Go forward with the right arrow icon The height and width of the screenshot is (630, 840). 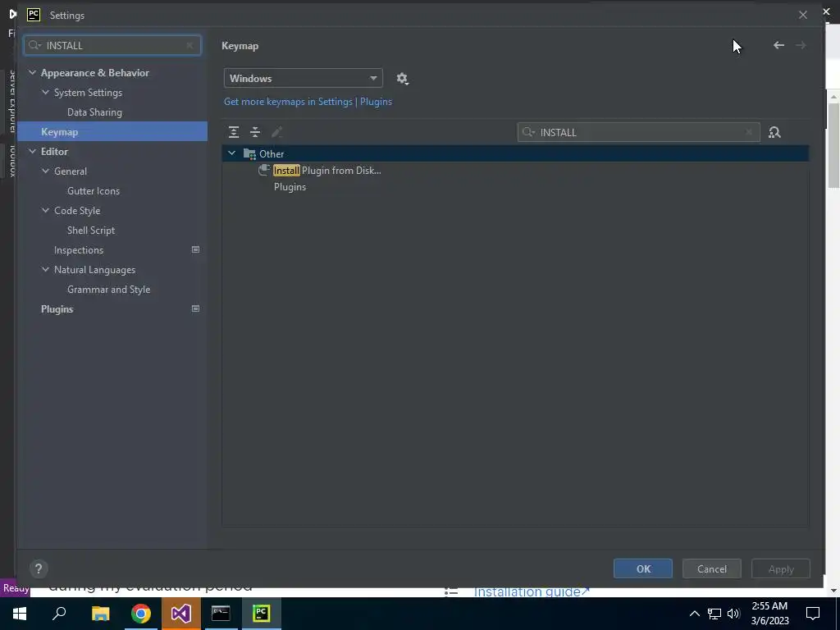pyautogui.click(x=801, y=46)
